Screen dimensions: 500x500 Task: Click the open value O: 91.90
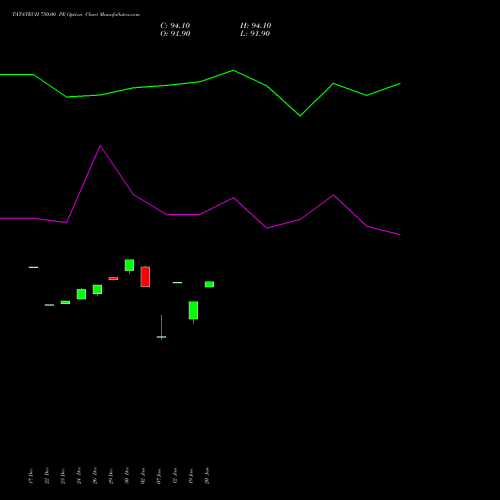[175, 34]
